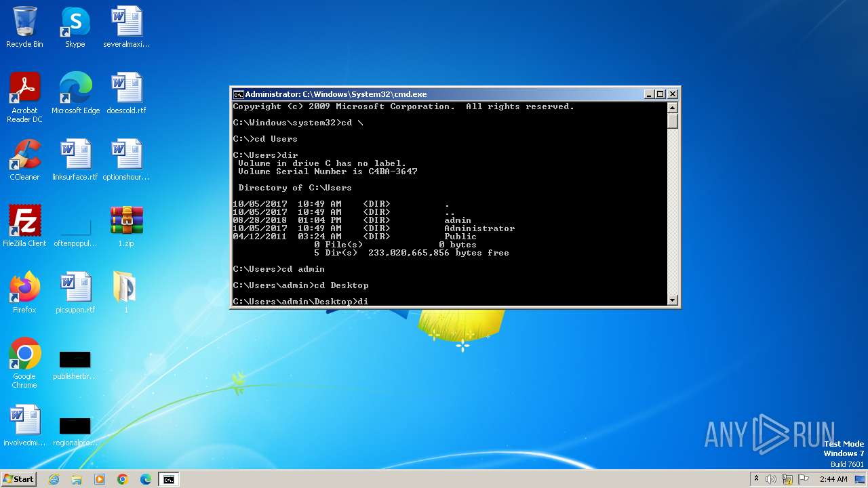The image size is (868, 488).
Task: Click the Copyright Microsoft Corporation line
Action: [x=403, y=106]
